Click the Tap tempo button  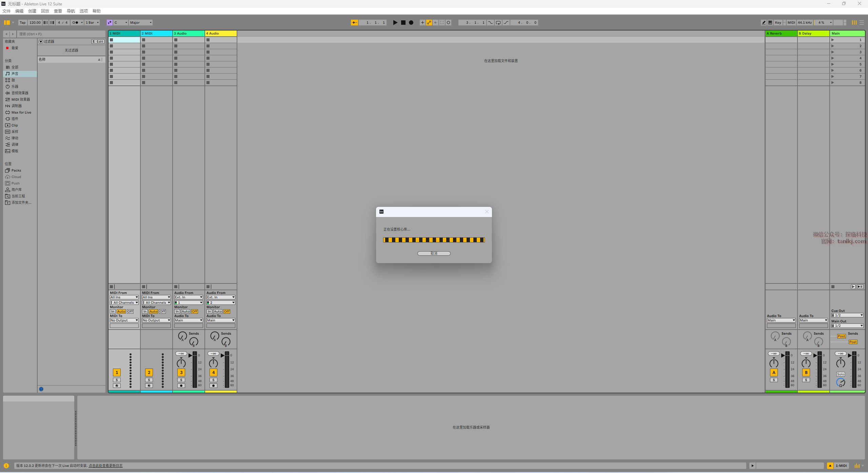point(22,23)
